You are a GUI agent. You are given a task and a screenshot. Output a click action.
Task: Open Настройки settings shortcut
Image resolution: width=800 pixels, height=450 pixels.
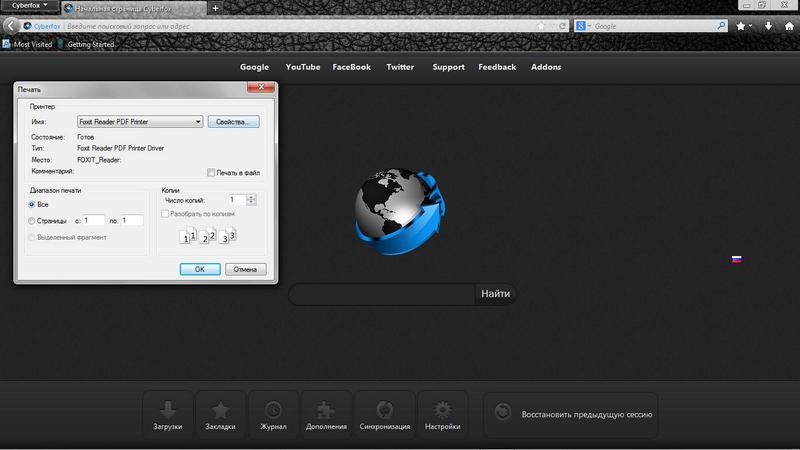442,415
